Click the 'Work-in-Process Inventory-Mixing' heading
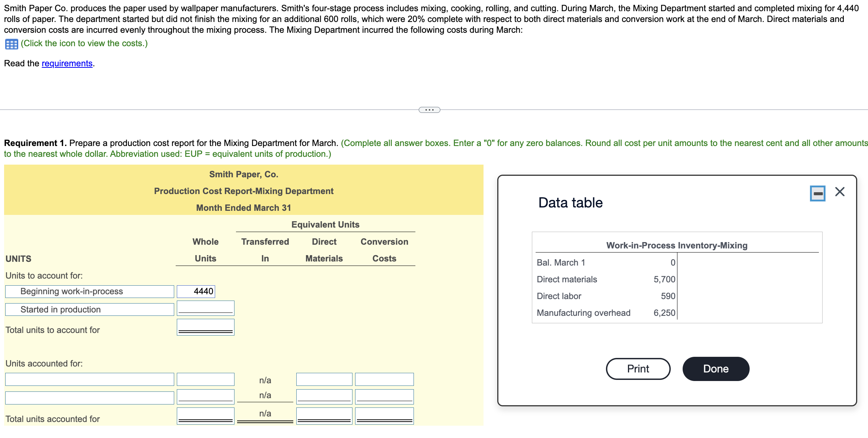 click(x=677, y=245)
